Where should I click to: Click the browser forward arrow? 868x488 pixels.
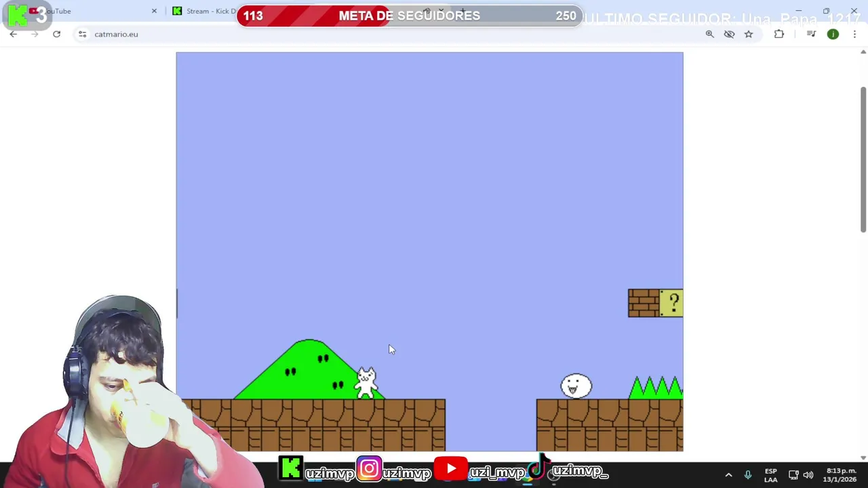tap(35, 34)
